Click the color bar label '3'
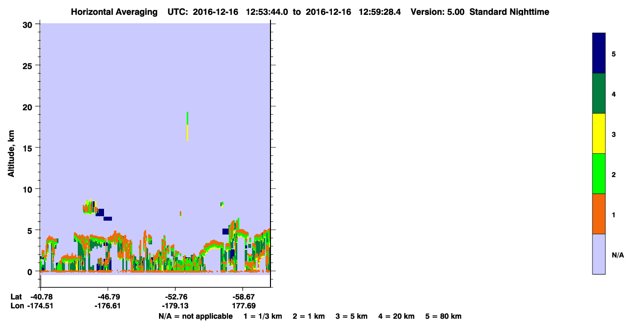The image size is (644, 330). (x=614, y=134)
